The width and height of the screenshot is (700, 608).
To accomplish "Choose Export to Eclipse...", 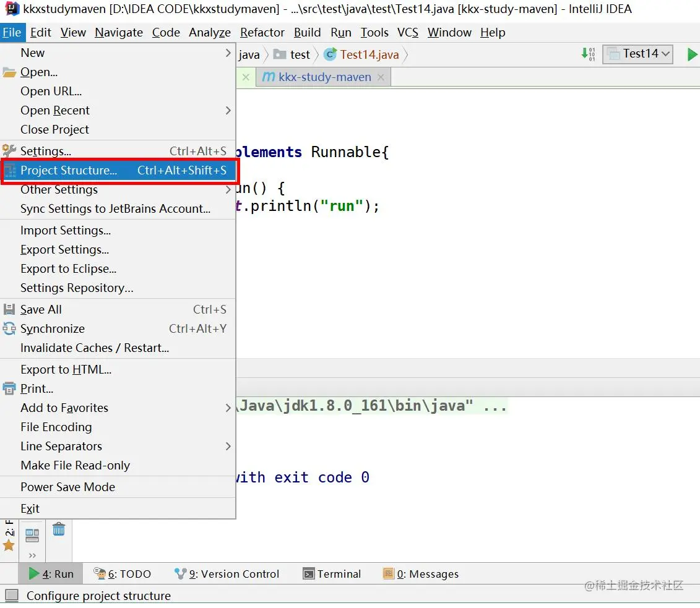I will 118,268.
